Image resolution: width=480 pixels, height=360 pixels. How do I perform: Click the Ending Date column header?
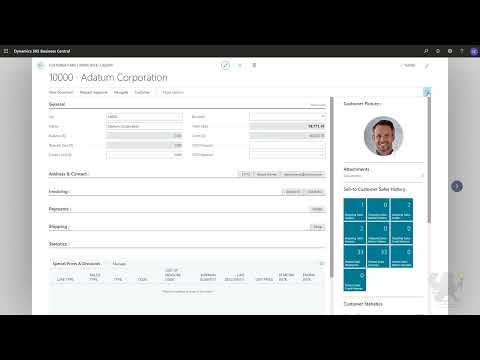coord(308,277)
